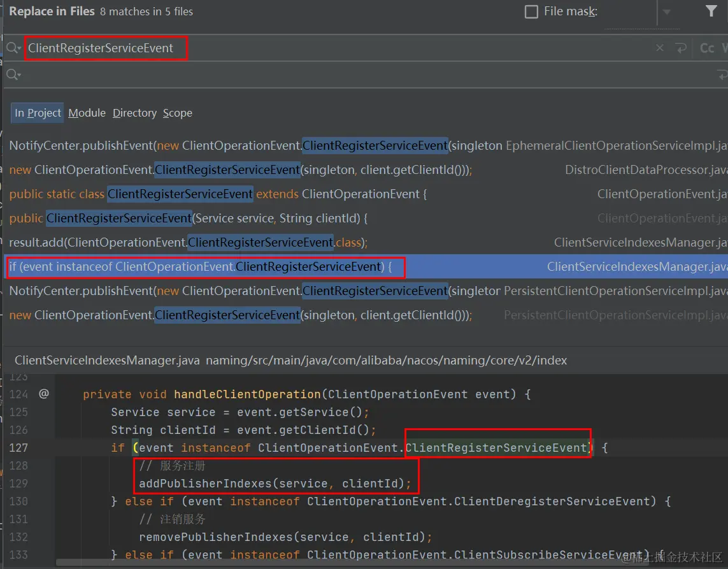Switch to Scope tab
This screenshot has height=569, width=728.
[x=177, y=113]
